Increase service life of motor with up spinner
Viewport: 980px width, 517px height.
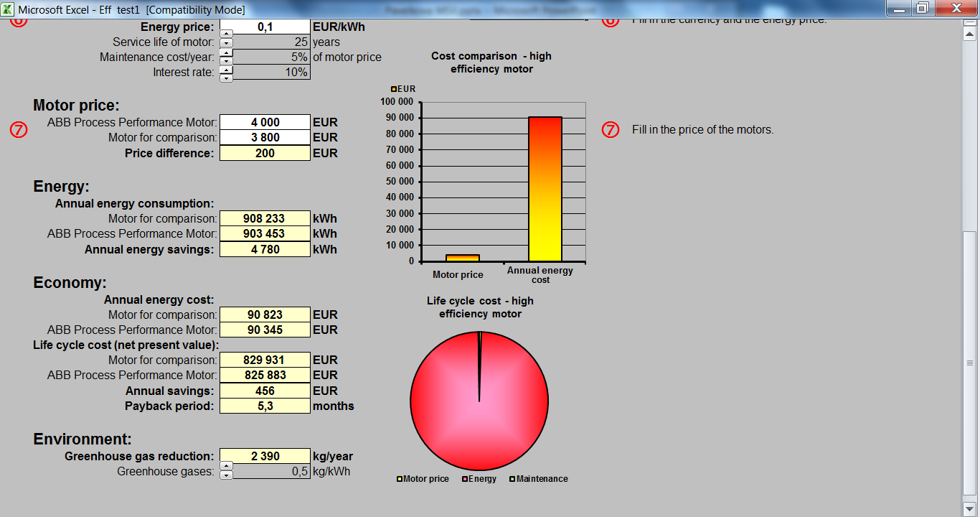[226, 34]
